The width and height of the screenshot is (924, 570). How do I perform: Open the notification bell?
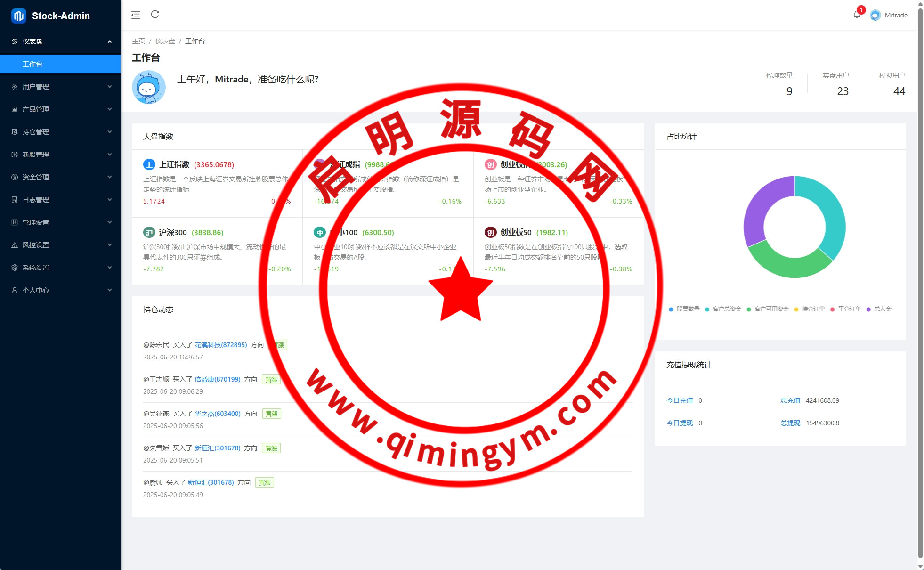[x=857, y=15]
